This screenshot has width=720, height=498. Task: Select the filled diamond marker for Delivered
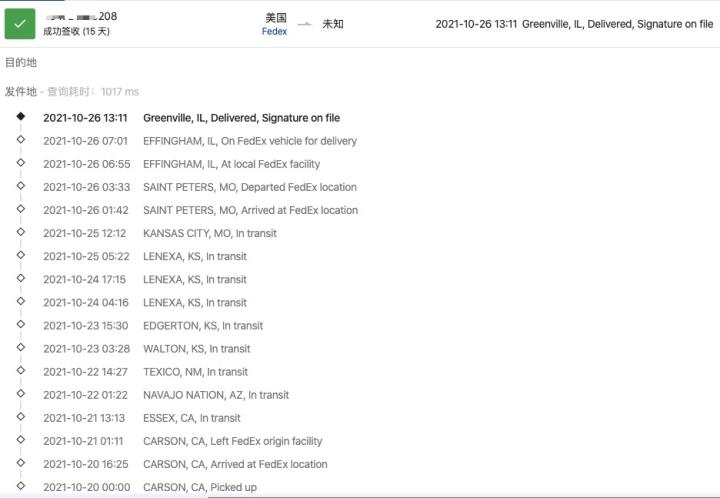[x=21, y=117]
